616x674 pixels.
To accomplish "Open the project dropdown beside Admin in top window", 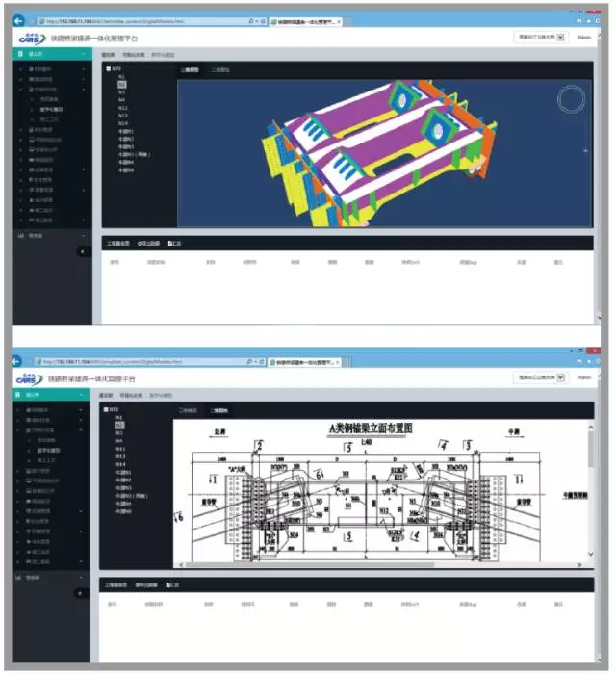I will [x=541, y=38].
